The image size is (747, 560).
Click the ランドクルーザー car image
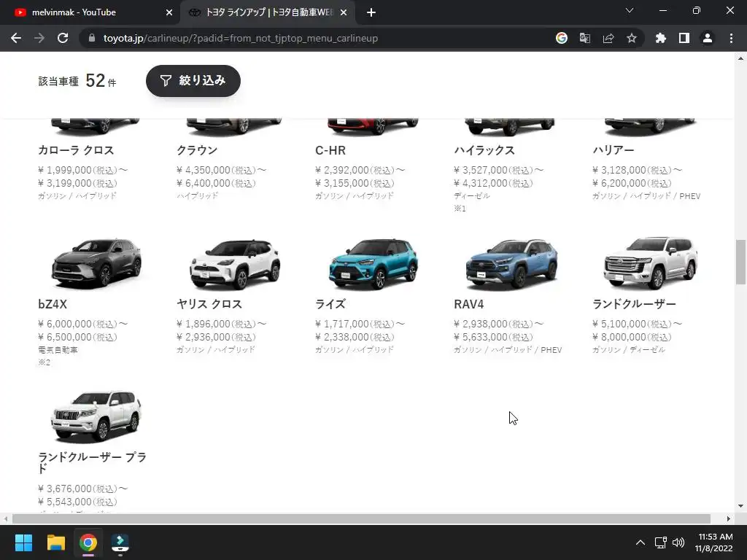[x=651, y=262]
